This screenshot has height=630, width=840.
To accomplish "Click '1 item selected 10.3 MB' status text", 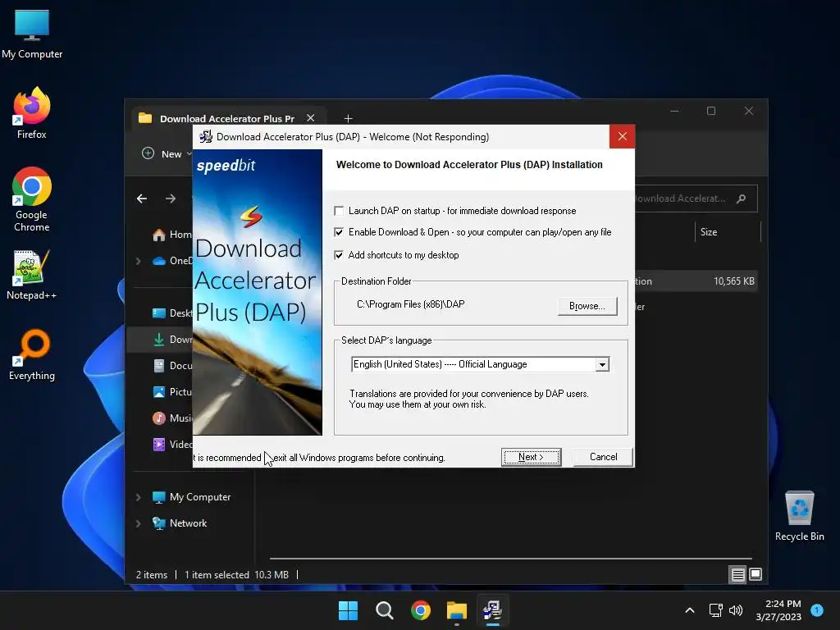I will click(x=236, y=575).
